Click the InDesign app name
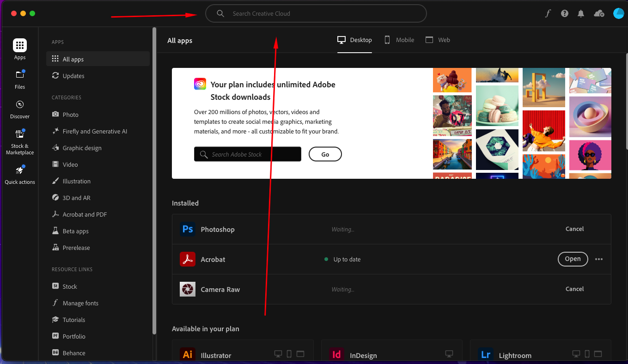 click(363, 356)
